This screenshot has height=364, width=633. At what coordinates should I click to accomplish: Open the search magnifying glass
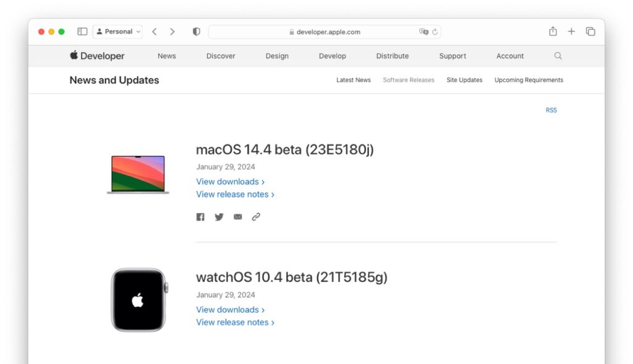558,56
